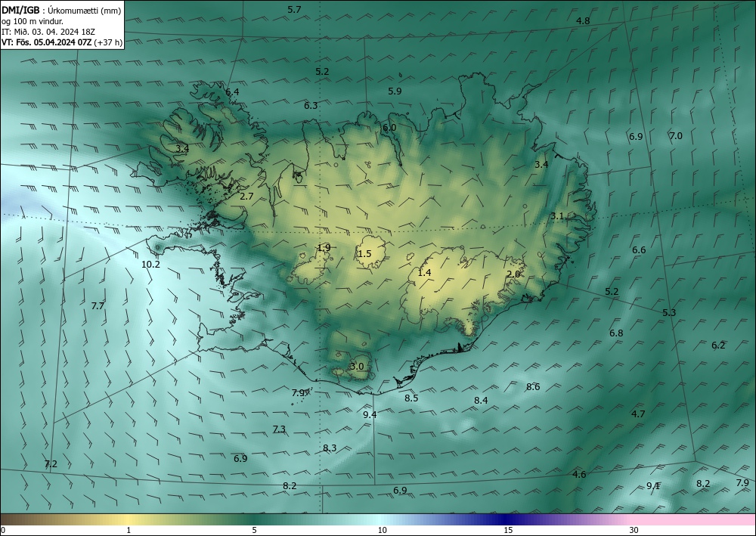Click the 5.9 map value
756x536 pixels.
coord(395,91)
